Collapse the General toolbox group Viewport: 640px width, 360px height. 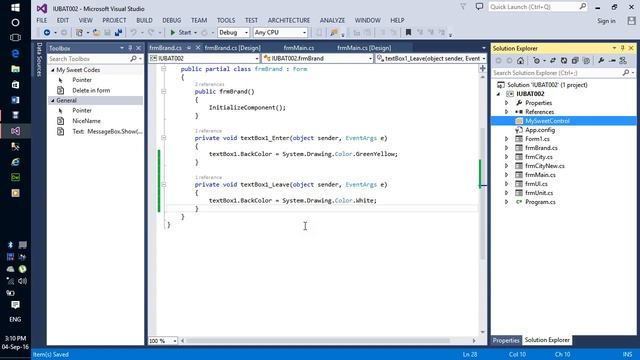tap(53, 100)
